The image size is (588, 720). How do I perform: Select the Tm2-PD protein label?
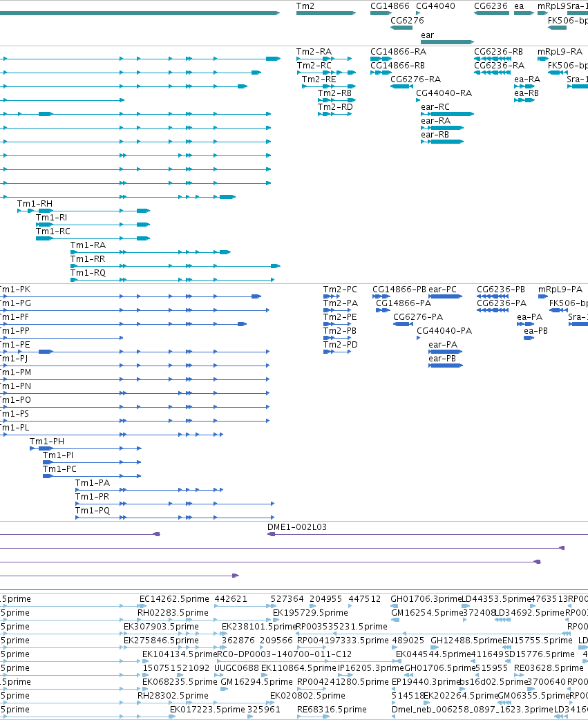coord(341,344)
